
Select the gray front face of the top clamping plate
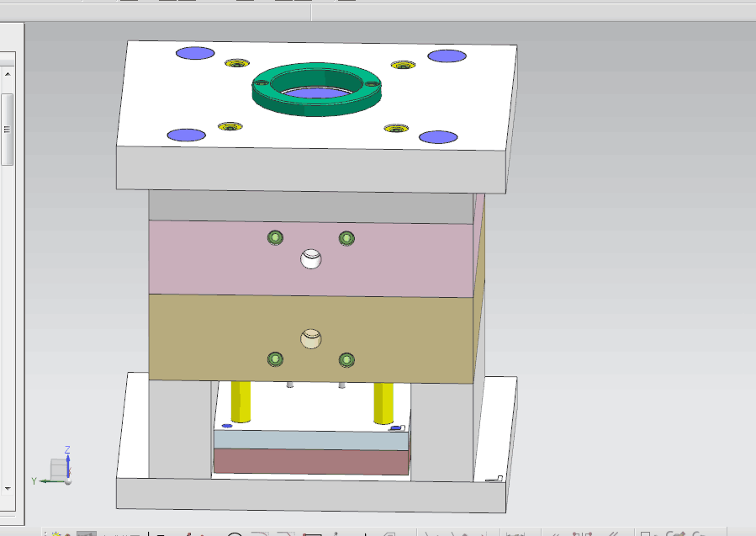(311, 169)
